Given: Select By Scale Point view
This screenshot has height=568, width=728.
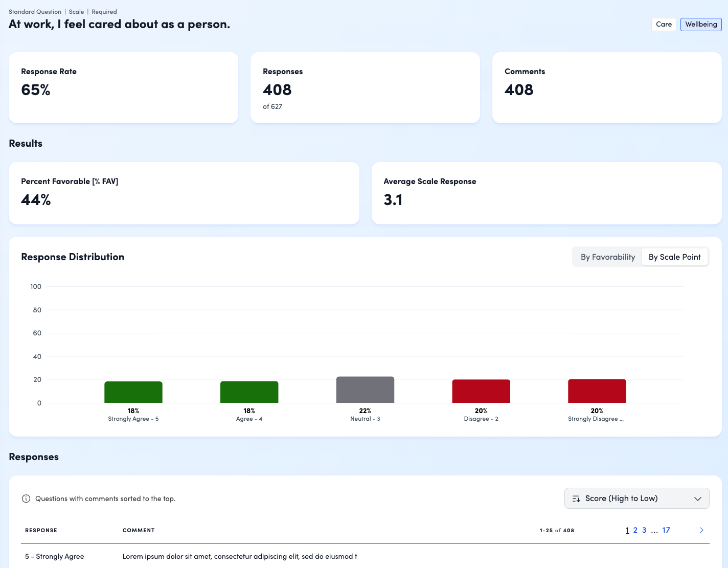Looking at the screenshot, I should click(674, 257).
